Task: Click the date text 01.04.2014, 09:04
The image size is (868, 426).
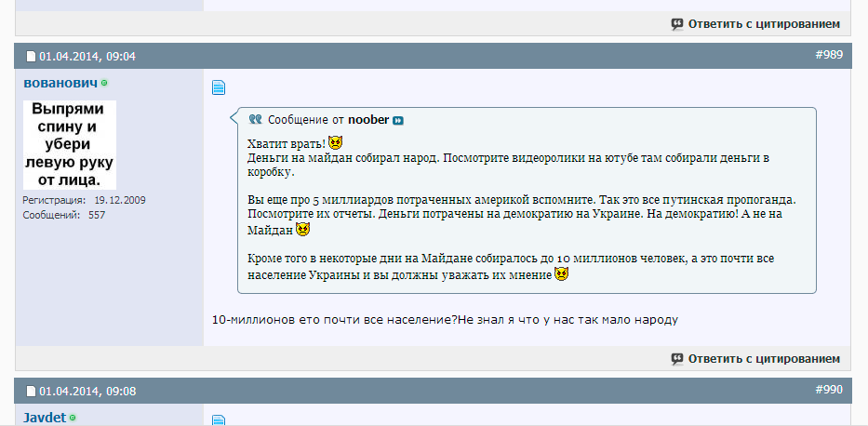Action: click(x=87, y=57)
